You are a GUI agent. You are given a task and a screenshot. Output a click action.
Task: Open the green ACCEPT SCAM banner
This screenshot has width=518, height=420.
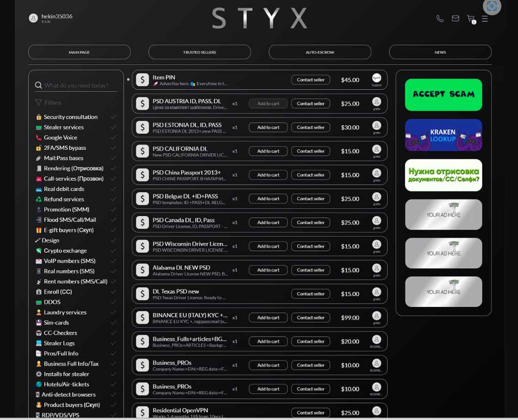pyautogui.click(x=444, y=95)
